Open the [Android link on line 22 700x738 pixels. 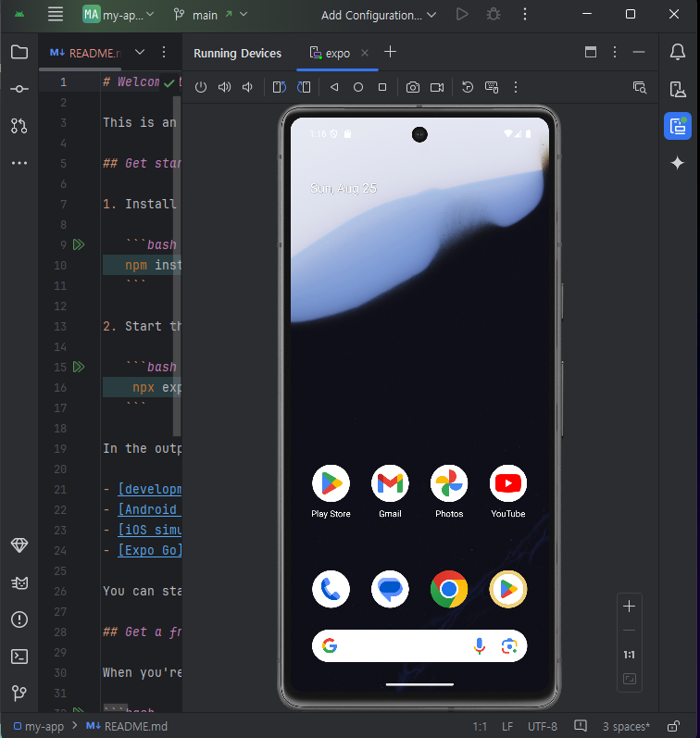click(x=150, y=509)
